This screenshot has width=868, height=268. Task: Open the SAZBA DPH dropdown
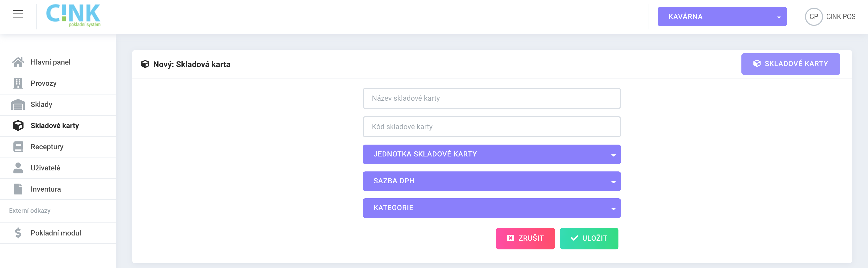pos(491,181)
